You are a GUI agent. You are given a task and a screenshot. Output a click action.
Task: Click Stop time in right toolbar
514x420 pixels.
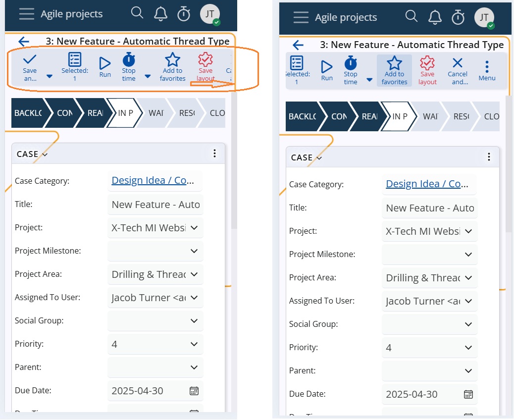coord(351,70)
